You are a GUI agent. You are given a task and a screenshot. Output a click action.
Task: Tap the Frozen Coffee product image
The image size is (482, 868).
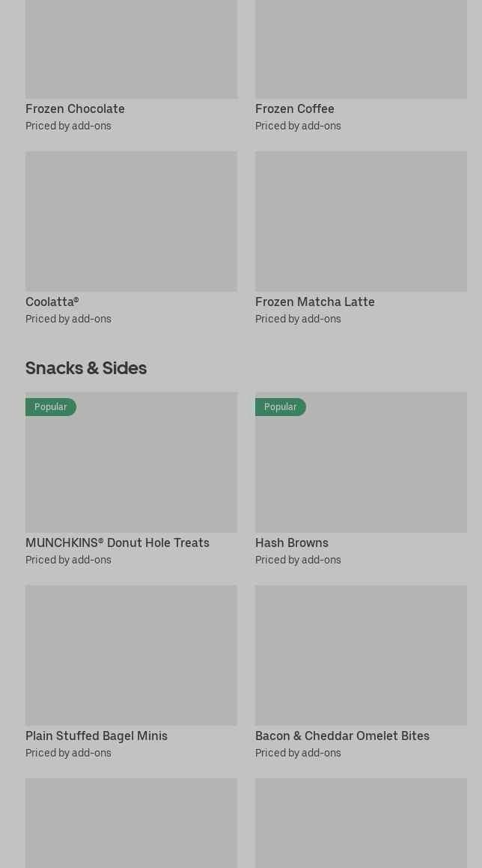pos(361,49)
